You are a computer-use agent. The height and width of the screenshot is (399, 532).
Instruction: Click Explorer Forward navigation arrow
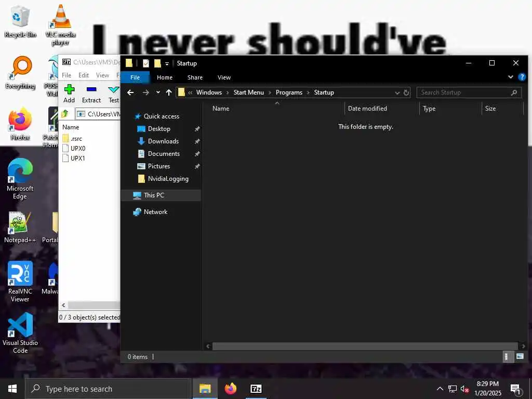click(x=145, y=92)
